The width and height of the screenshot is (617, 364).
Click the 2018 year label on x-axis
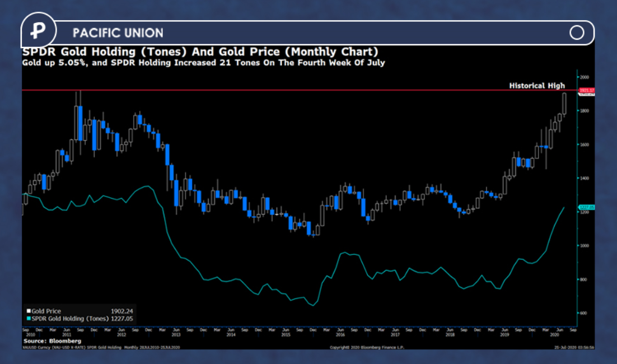click(x=450, y=335)
